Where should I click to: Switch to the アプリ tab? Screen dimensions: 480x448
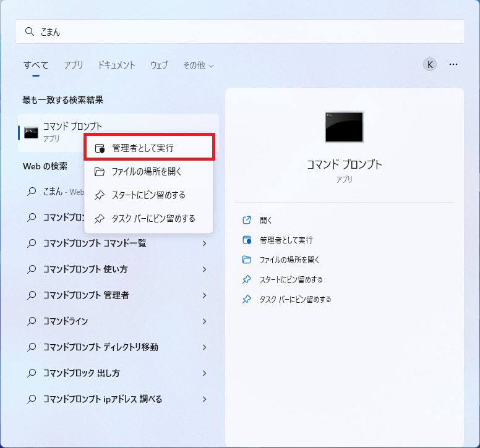point(73,65)
